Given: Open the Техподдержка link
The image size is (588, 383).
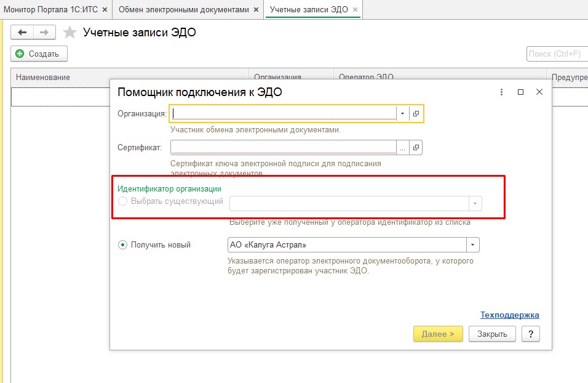Looking at the screenshot, I should coord(510,315).
